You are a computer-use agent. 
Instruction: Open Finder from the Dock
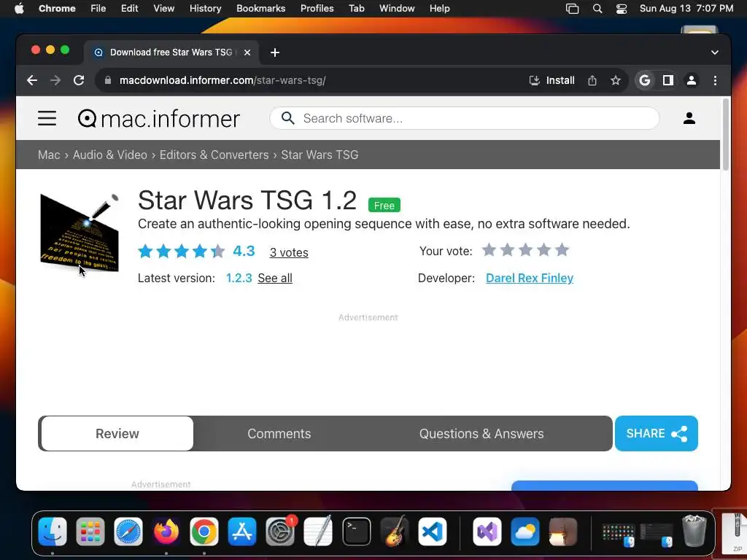click(x=53, y=532)
